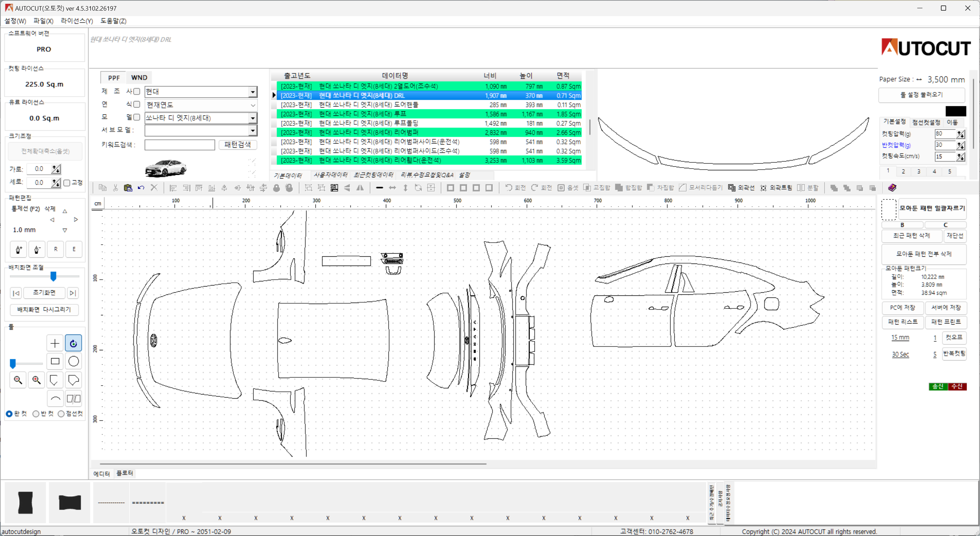
Task: Open the purple help book icon
Action: point(892,187)
